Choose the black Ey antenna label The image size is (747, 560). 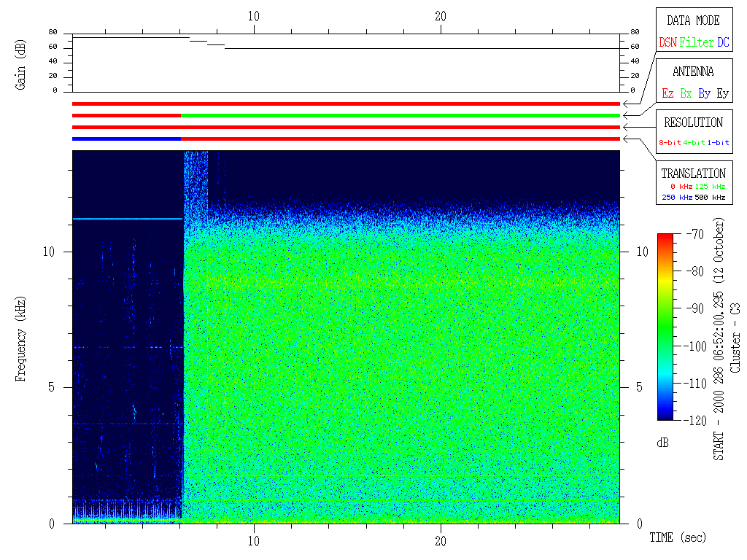click(x=722, y=94)
